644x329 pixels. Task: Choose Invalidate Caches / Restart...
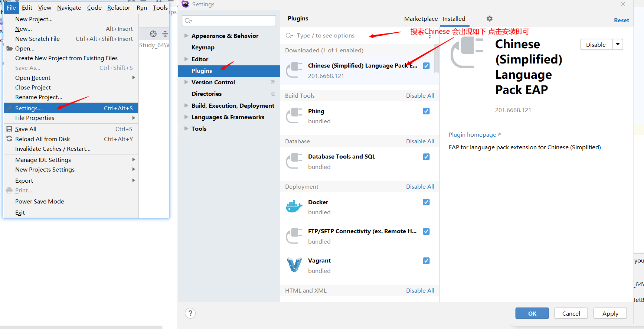pyautogui.click(x=71, y=149)
